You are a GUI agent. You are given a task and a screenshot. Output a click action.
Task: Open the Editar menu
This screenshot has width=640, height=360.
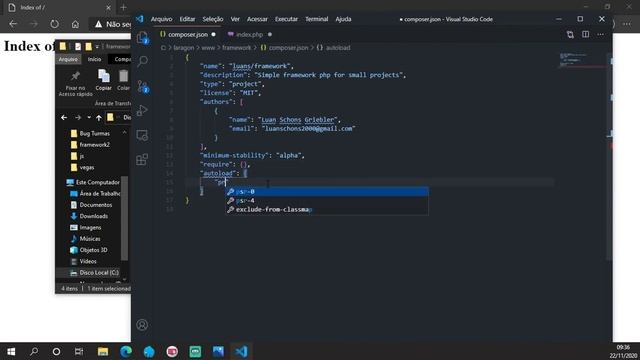[x=187, y=19]
